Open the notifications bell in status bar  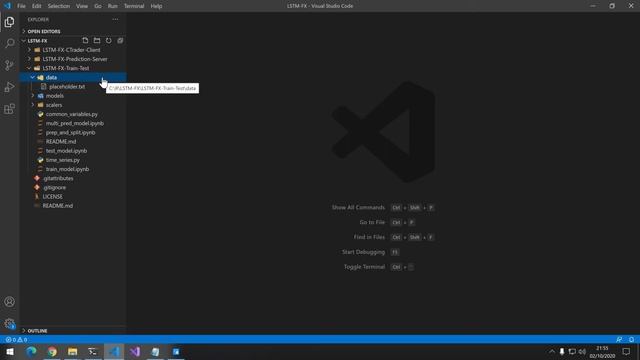coord(631,340)
